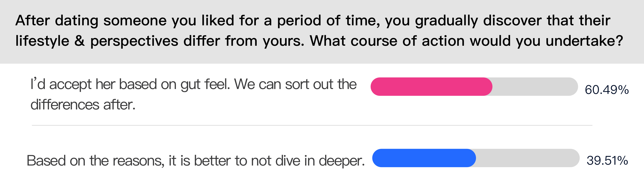Click the words 'We can sort out the'
The image size is (644, 196).
295,84
